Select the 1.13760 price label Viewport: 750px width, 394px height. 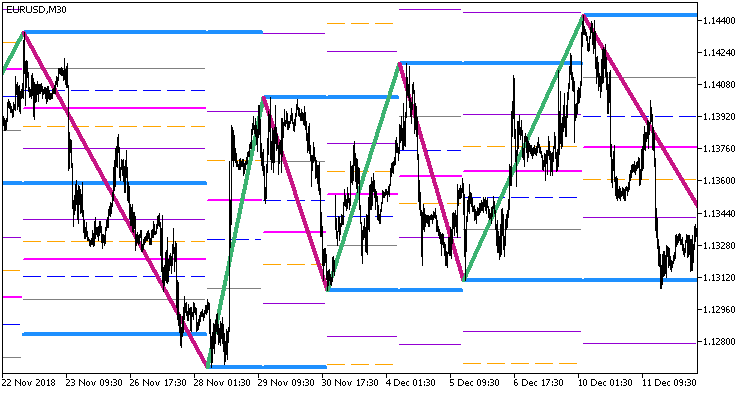719,149
